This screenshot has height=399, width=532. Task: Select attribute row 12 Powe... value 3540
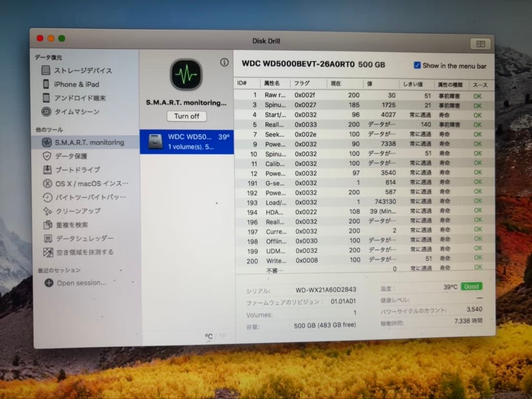pyautogui.click(x=364, y=173)
